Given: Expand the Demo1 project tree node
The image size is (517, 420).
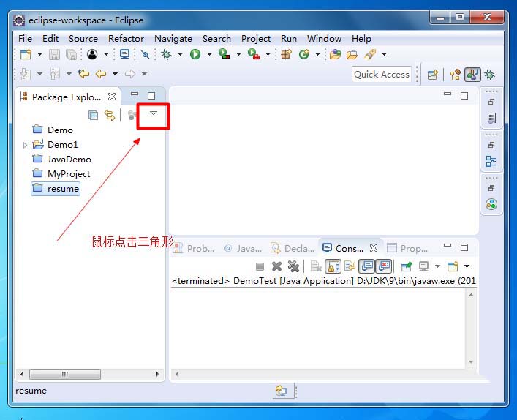Looking at the screenshot, I should 25,145.
